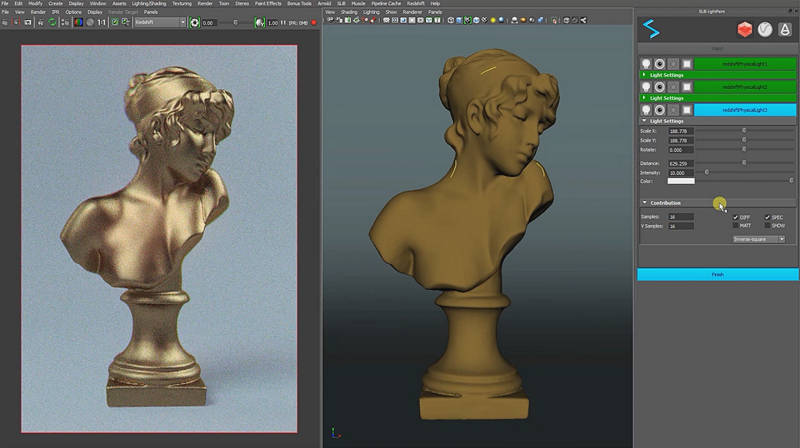This screenshot has height=448, width=800.
Task: Click the red stop IPR button in Render View
Action: coord(314,22)
